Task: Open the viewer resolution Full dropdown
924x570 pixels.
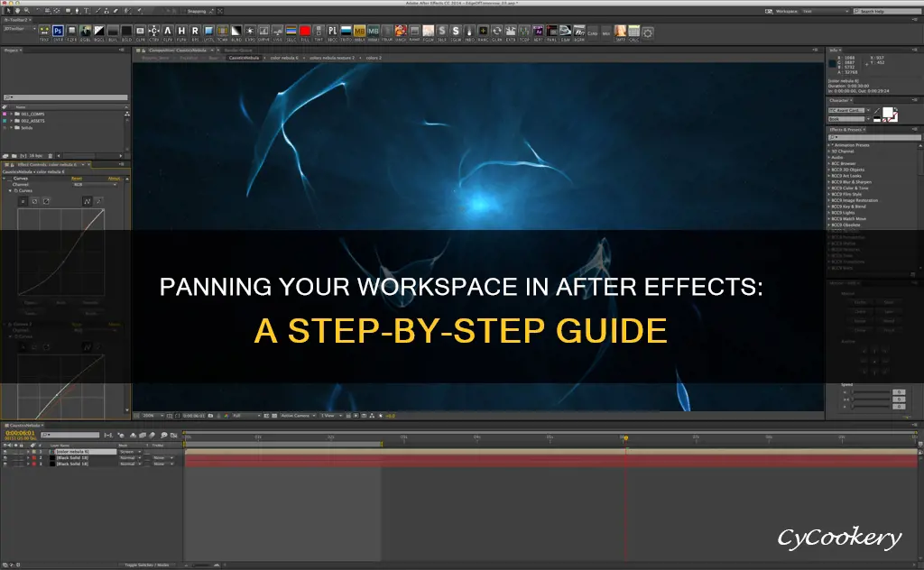Action: point(246,416)
